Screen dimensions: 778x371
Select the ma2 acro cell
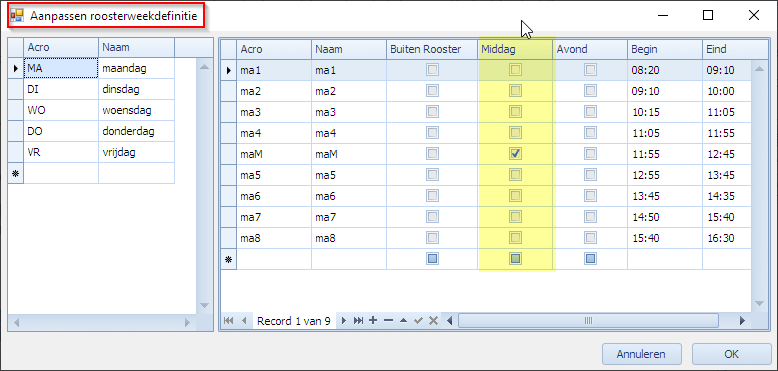click(x=274, y=91)
